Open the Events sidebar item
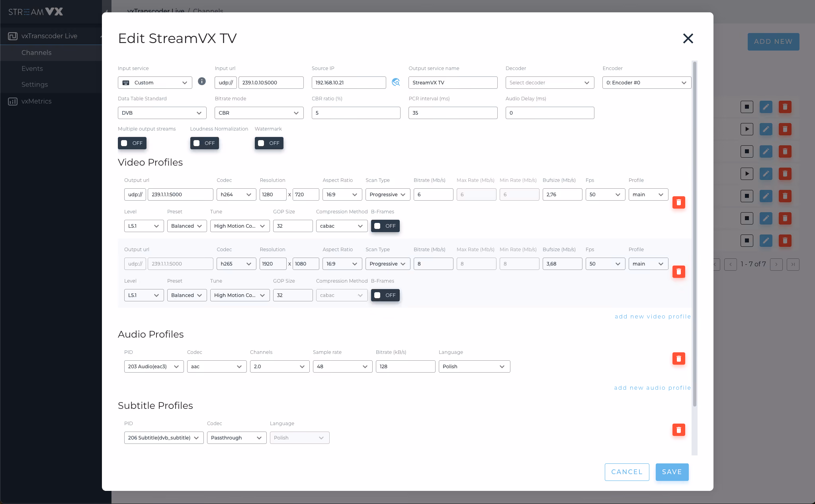 coord(32,68)
